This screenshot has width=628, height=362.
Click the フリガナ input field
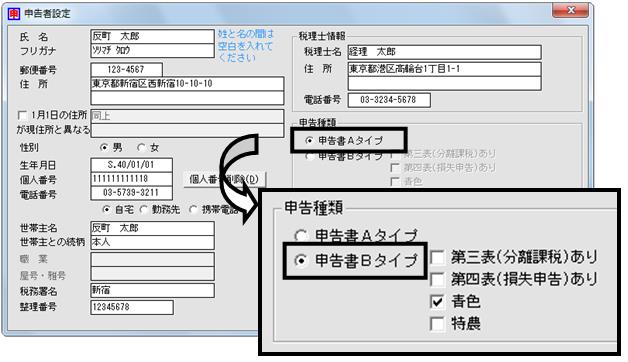point(153,50)
